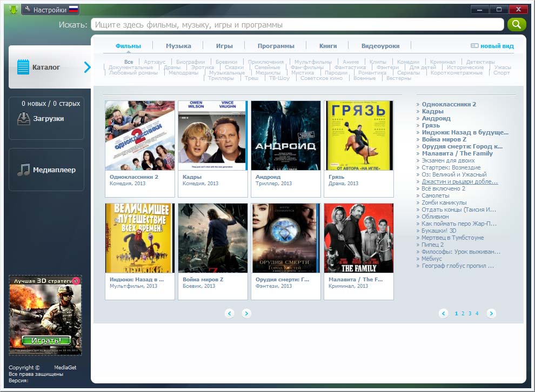Open Война миров Z poster thumbnail

(x=212, y=238)
